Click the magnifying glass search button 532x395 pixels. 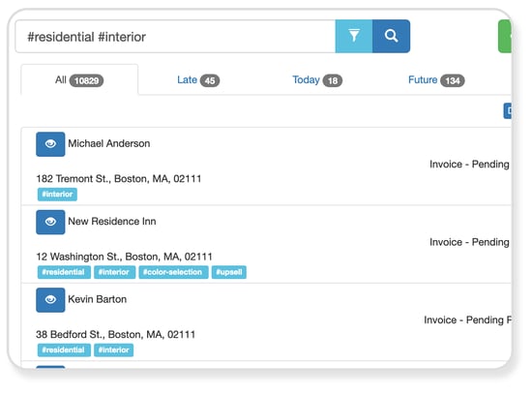click(391, 36)
